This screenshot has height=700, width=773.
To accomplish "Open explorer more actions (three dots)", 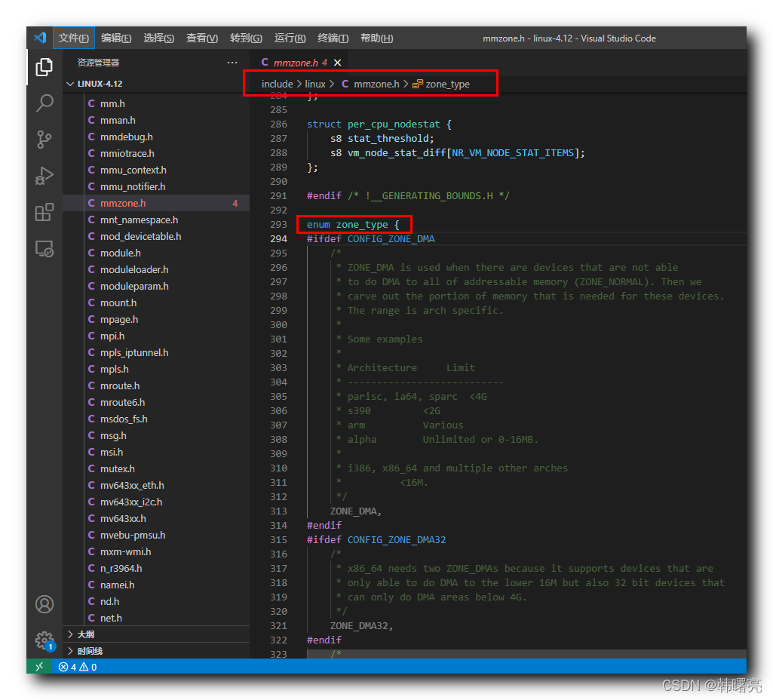I will coord(232,63).
